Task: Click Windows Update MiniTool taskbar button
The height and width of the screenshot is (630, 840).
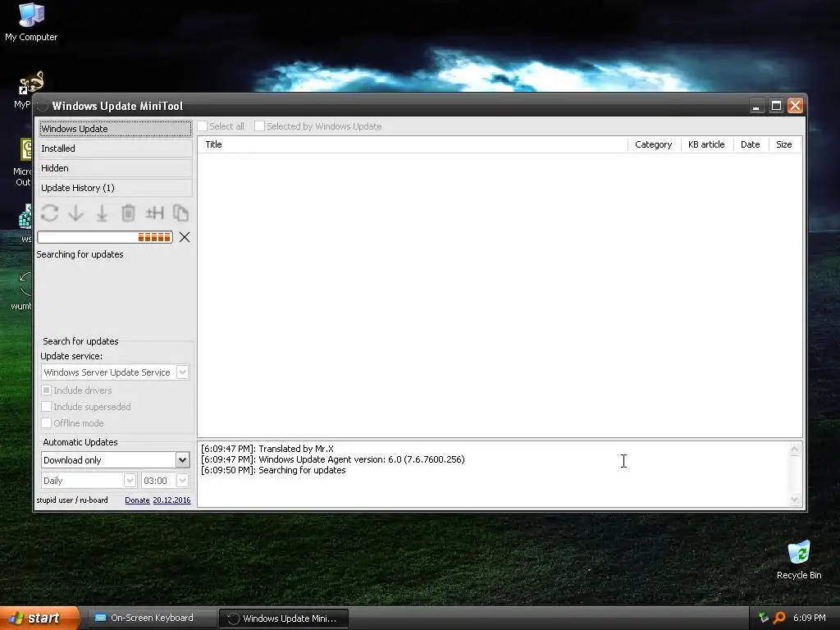Action: click(x=284, y=619)
